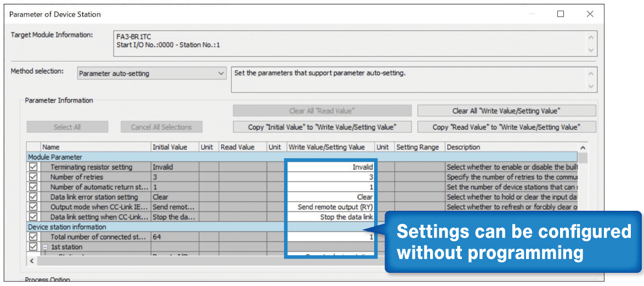Screen dimensions: 644x286
Task: Maximize the Parameter of Device Station window
Action: pyautogui.click(x=561, y=14)
